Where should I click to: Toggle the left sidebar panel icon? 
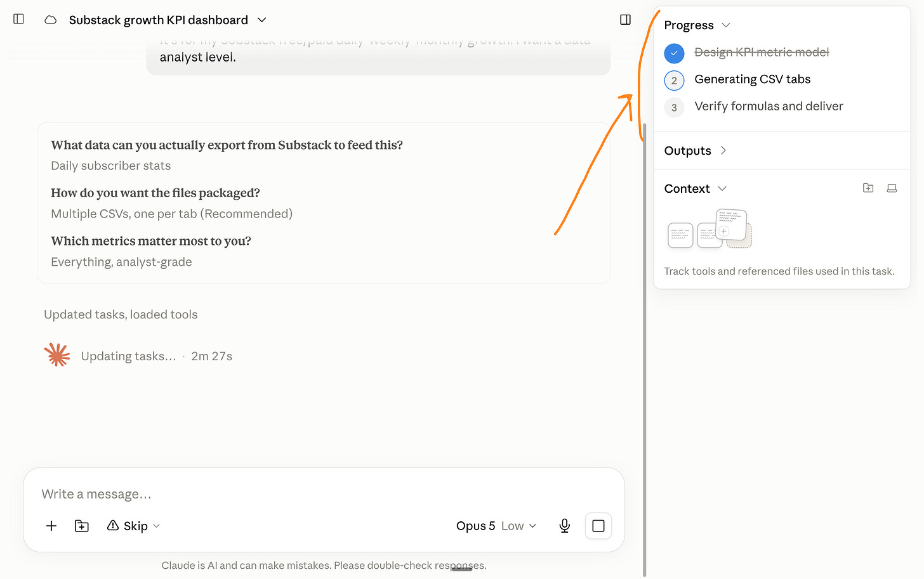[18, 19]
